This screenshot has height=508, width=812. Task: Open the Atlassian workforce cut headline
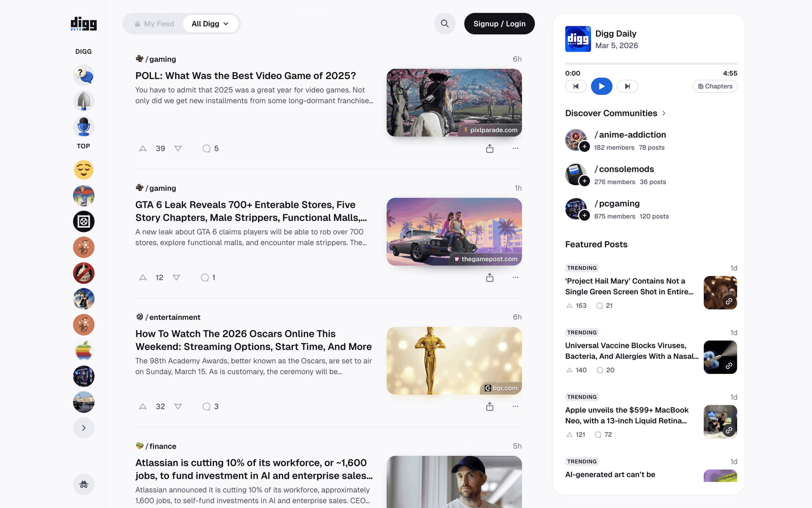point(254,469)
